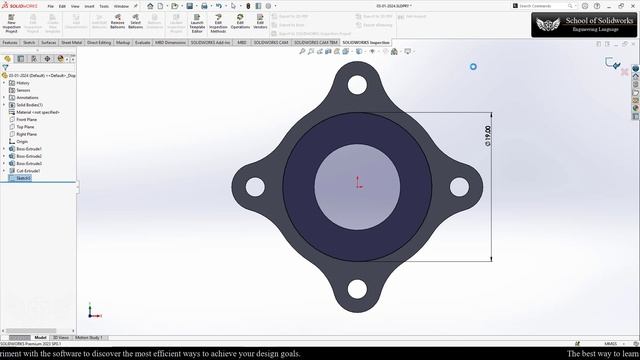The width and height of the screenshot is (640, 360).
Task: Open the PropertyManager tab icon
Action: pos(20,59)
